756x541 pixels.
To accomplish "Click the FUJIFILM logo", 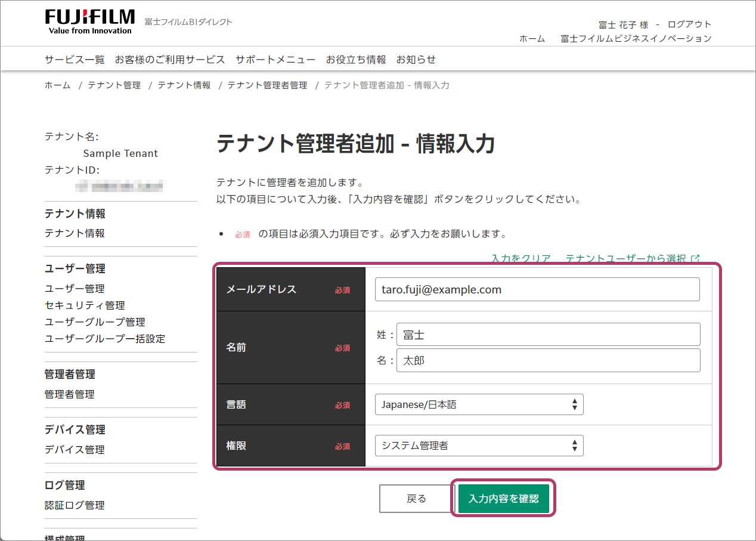I will [89, 21].
